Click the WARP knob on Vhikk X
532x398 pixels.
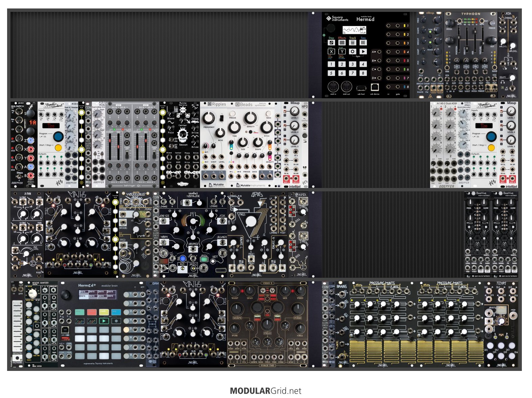235,291
